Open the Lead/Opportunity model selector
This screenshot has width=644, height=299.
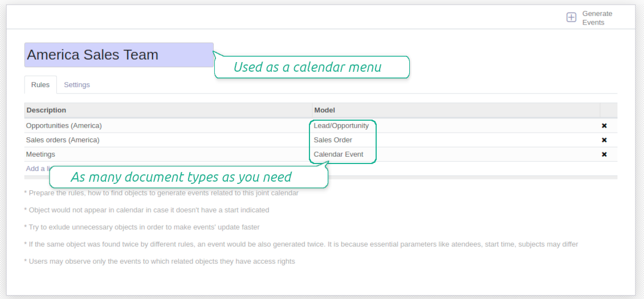[x=341, y=126]
